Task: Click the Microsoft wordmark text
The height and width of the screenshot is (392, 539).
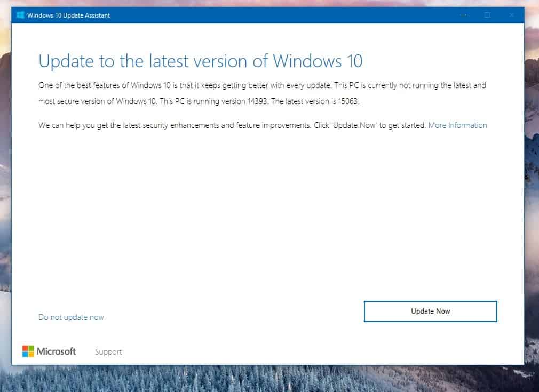Action: coord(57,351)
